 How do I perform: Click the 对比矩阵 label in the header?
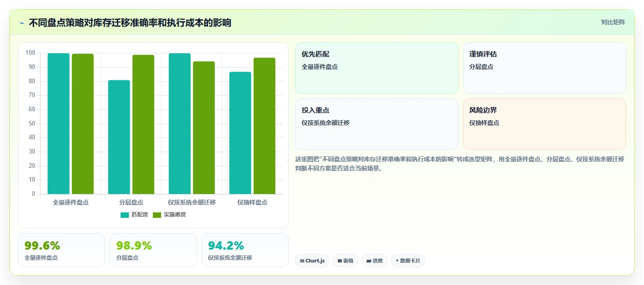tap(613, 22)
